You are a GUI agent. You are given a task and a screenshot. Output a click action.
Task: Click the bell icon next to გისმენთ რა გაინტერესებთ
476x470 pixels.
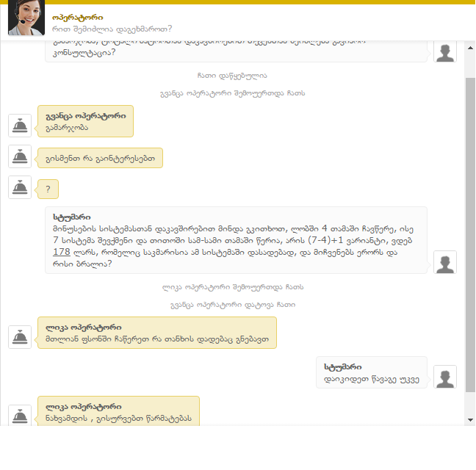pyautogui.click(x=20, y=156)
